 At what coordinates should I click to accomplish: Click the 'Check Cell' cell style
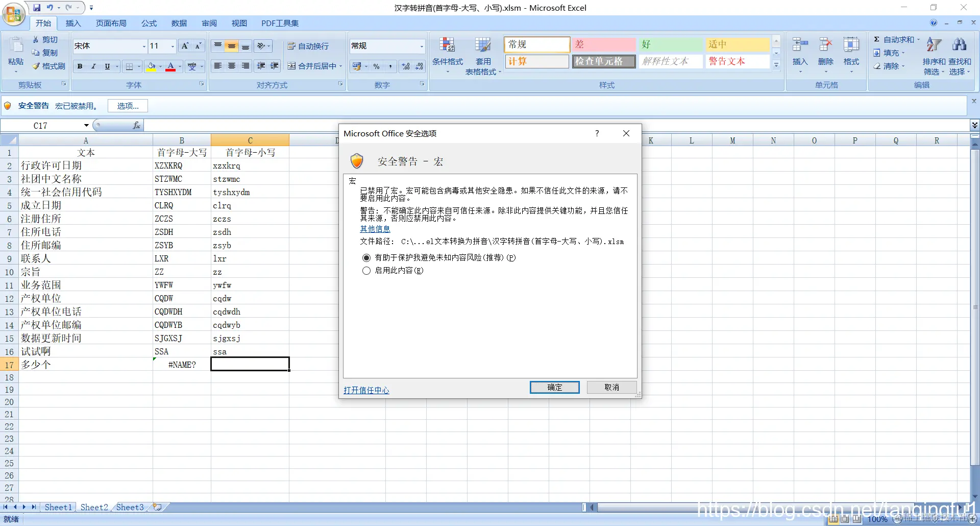[x=603, y=61]
